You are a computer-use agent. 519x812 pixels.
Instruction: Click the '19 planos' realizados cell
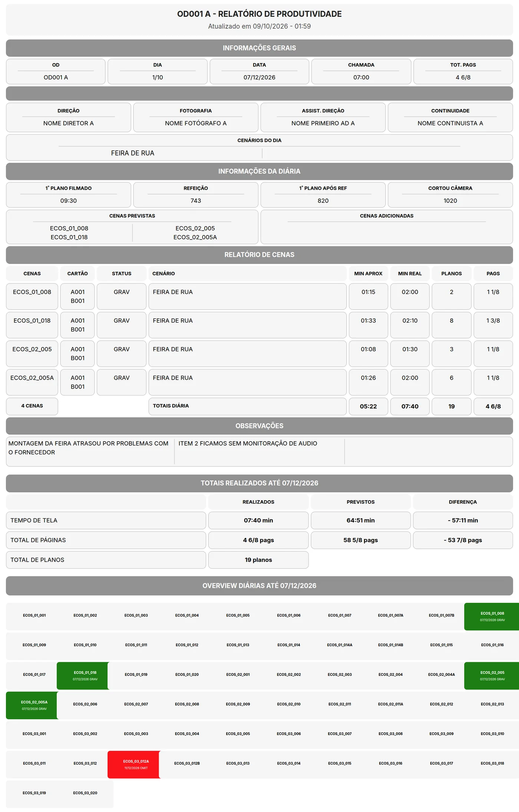point(258,560)
